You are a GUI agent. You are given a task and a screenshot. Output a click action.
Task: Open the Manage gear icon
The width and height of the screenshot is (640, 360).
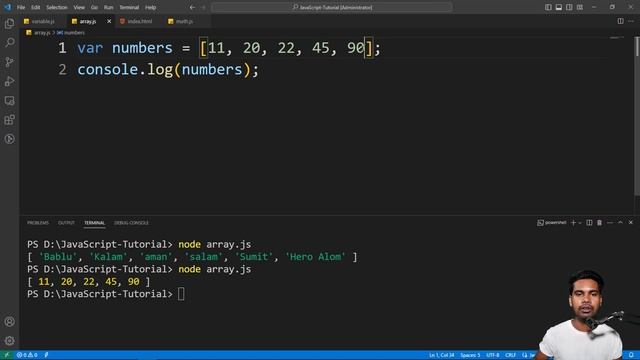click(x=9, y=340)
